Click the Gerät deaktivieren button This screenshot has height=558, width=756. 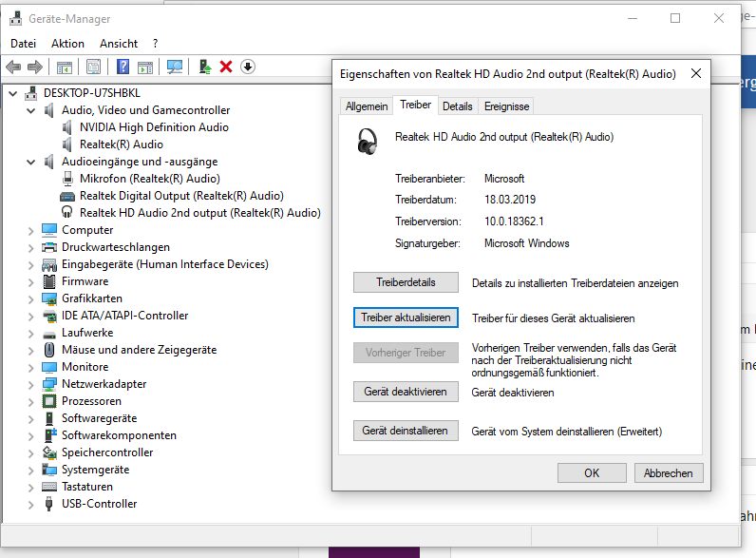(406, 392)
